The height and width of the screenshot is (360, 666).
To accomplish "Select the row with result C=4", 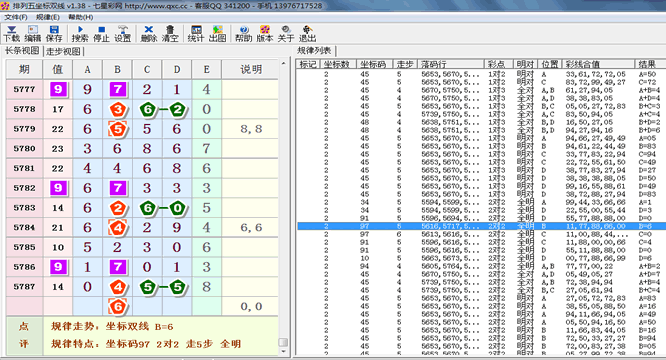I will click(x=481, y=242).
